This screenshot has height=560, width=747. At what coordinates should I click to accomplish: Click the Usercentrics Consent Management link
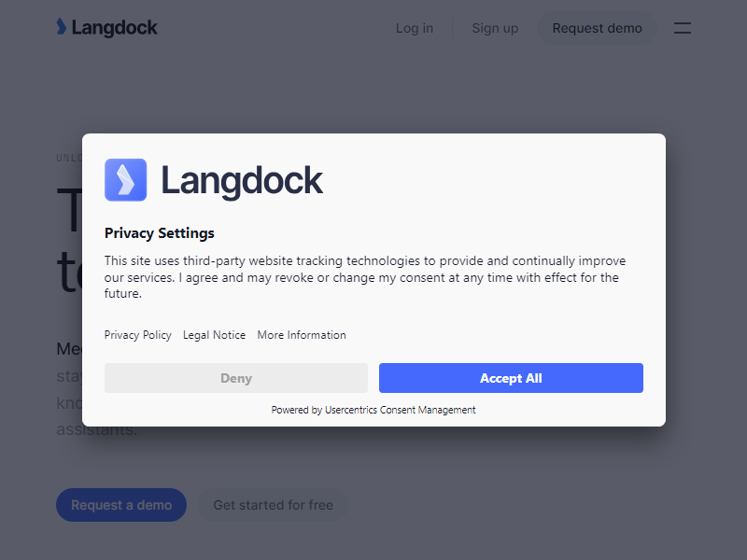coord(401,410)
